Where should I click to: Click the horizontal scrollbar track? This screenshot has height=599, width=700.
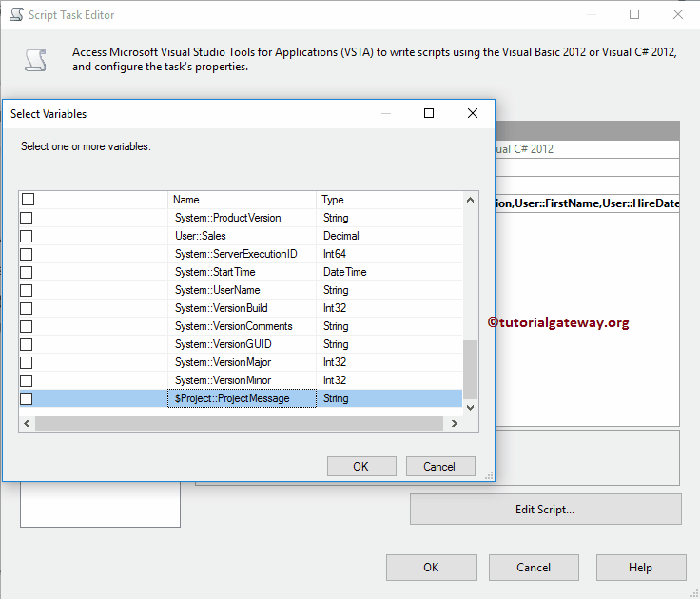pos(239,424)
